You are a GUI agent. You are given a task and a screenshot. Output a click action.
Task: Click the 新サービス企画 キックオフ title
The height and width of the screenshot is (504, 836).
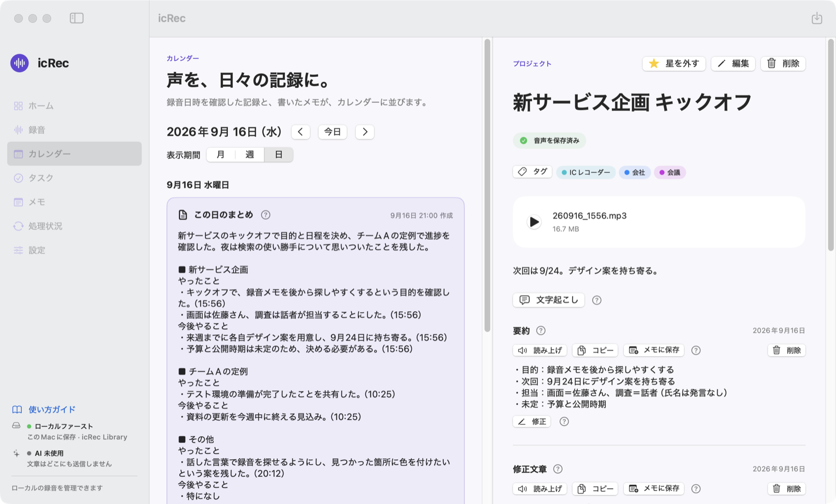(632, 102)
